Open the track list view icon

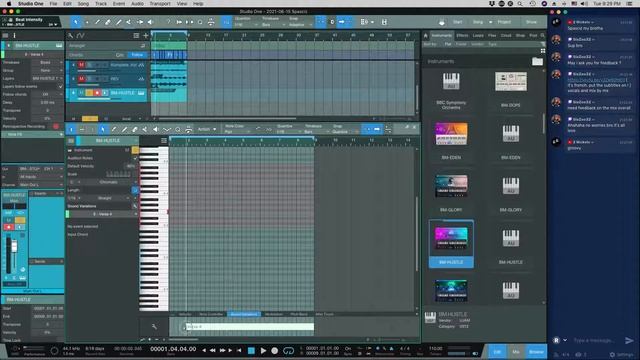(x=136, y=36)
